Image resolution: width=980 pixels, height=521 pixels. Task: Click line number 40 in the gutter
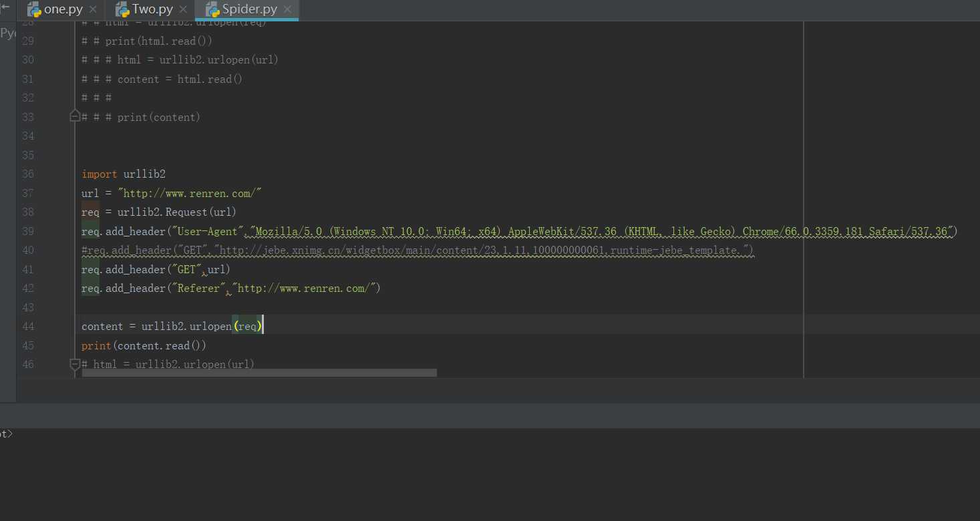(x=27, y=250)
